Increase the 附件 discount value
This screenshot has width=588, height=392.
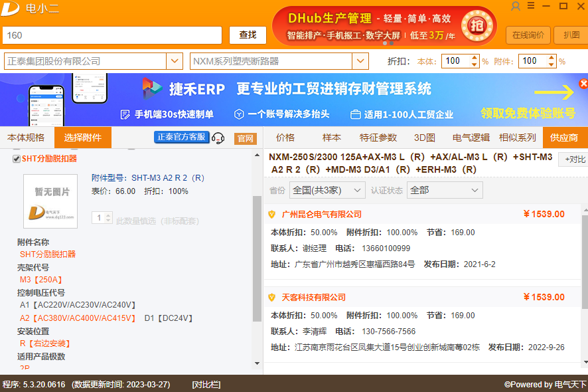551,58
